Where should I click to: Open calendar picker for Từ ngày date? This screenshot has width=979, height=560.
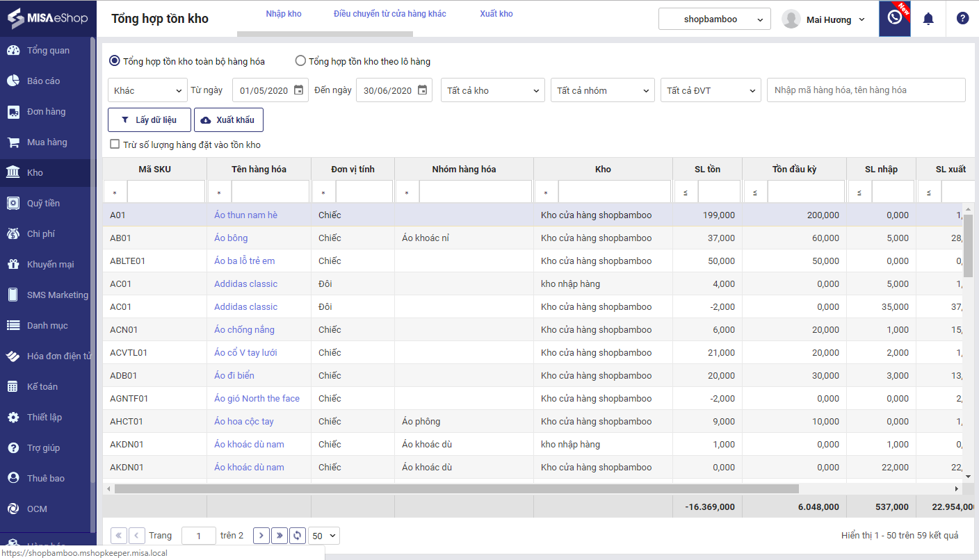click(x=298, y=90)
